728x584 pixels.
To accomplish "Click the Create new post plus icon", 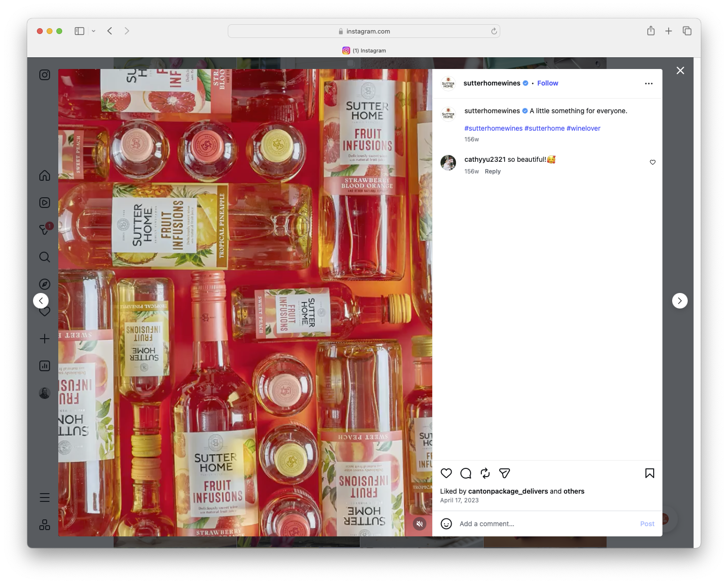I will pyautogui.click(x=44, y=339).
